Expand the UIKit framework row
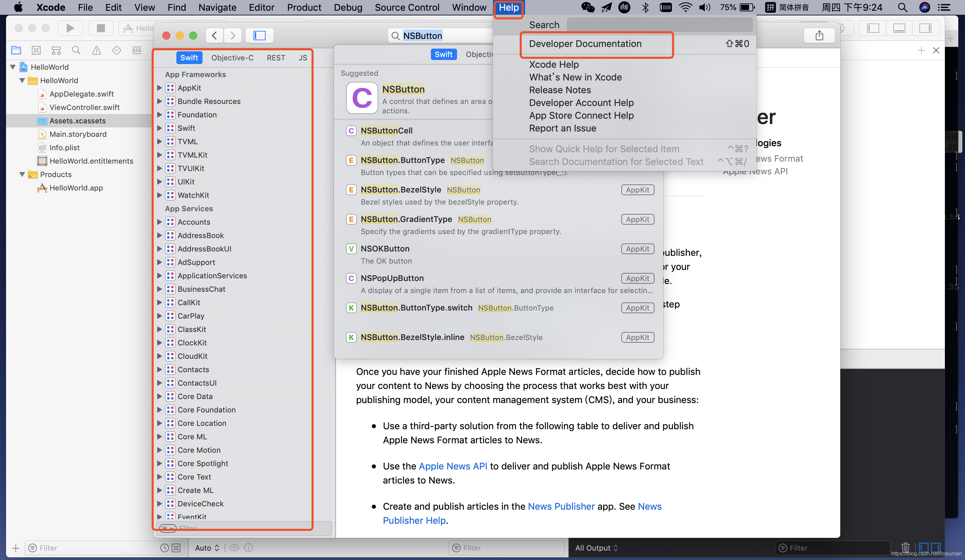Viewport: 965px width, 560px height. tap(159, 181)
